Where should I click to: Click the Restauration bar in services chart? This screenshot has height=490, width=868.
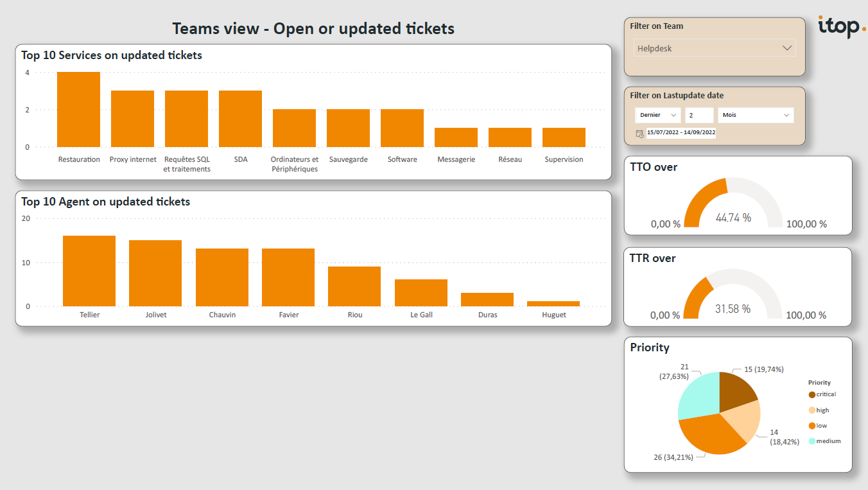pyautogui.click(x=78, y=110)
